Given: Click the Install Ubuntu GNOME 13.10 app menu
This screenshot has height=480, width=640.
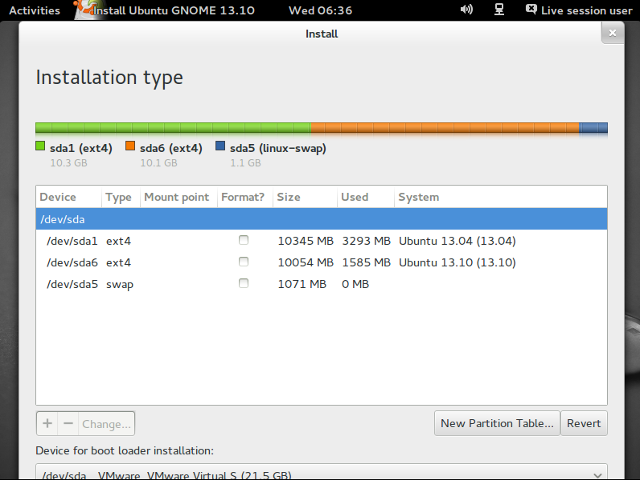Looking at the screenshot, I should click(x=164, y=10).
